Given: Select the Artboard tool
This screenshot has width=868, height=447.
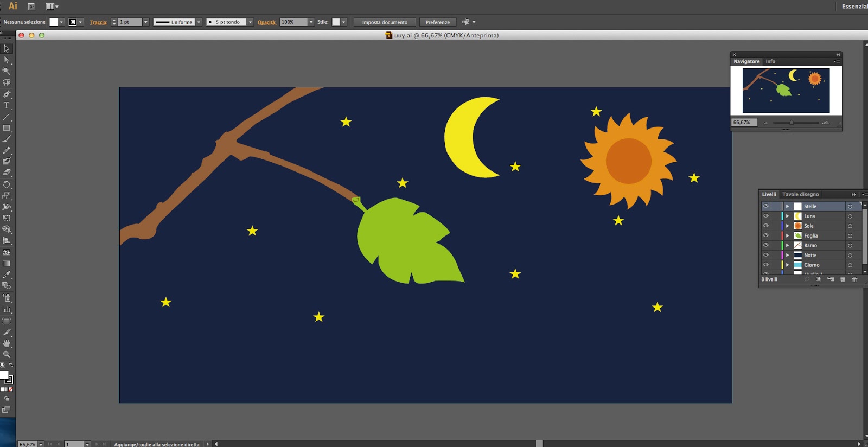Looking at the screenshot, I should (x=7, y=321).
